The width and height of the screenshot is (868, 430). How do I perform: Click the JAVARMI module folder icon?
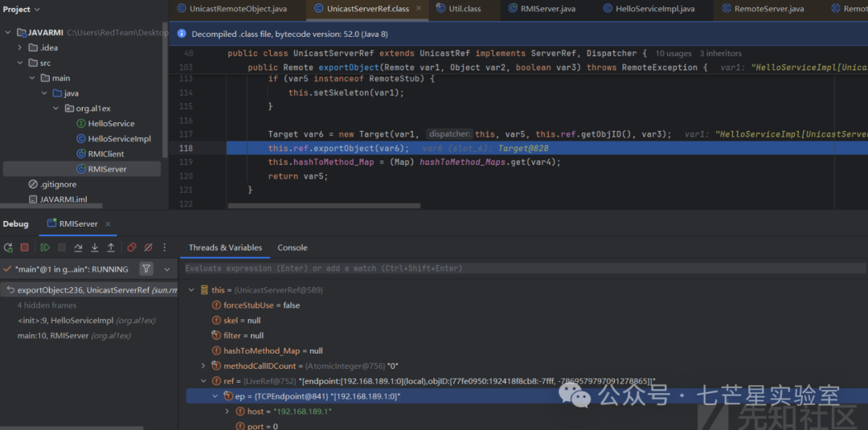click(22, 33)
